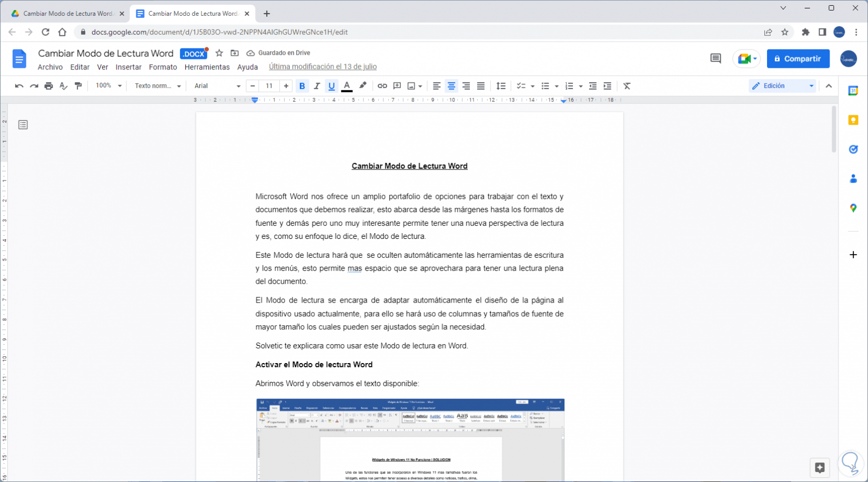Decrease the paragraph indent
The image size is (868, 482).
[x=593, y=86]
